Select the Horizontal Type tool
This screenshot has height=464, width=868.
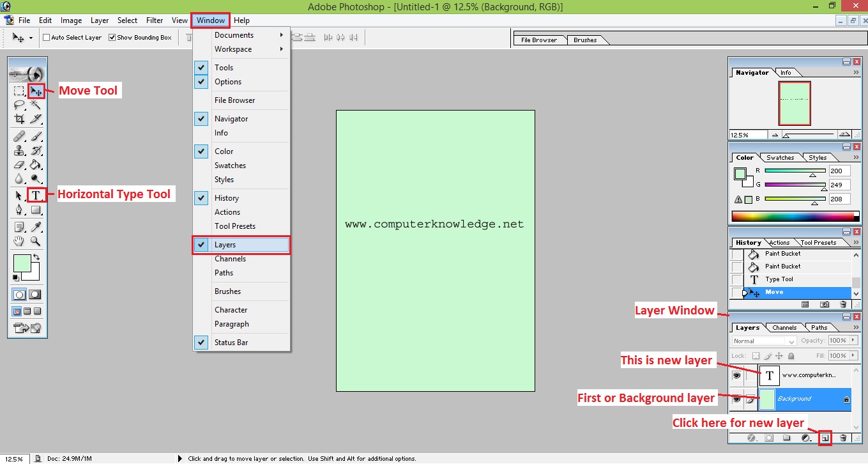point(36,196)
